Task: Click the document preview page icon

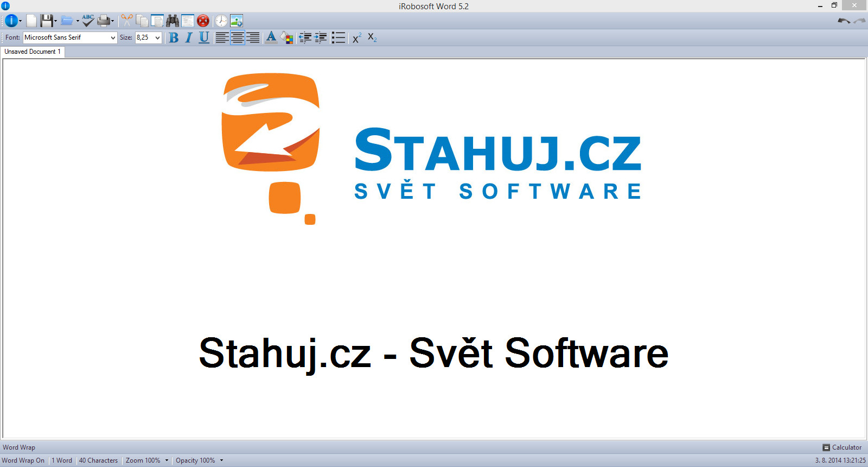Action: [188, 21]
